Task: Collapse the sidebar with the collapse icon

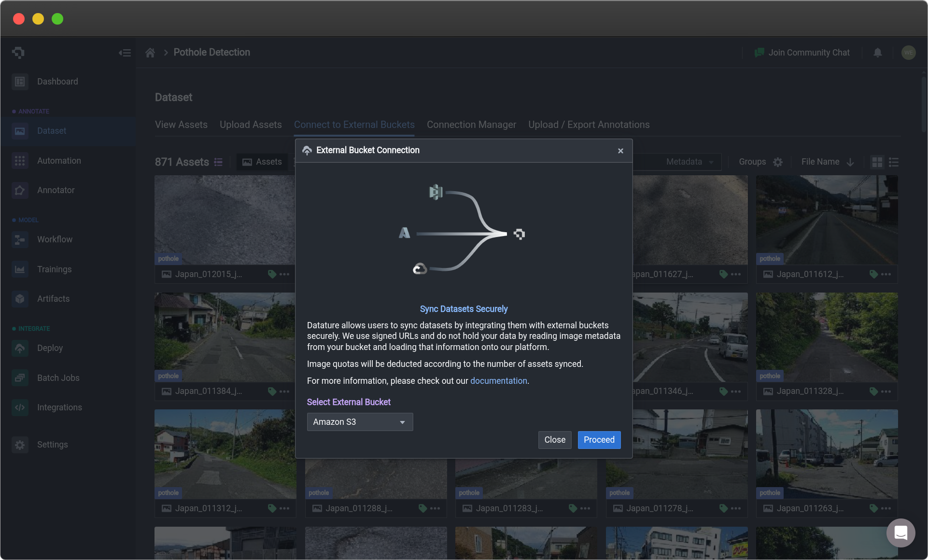Action: [125, 53]
